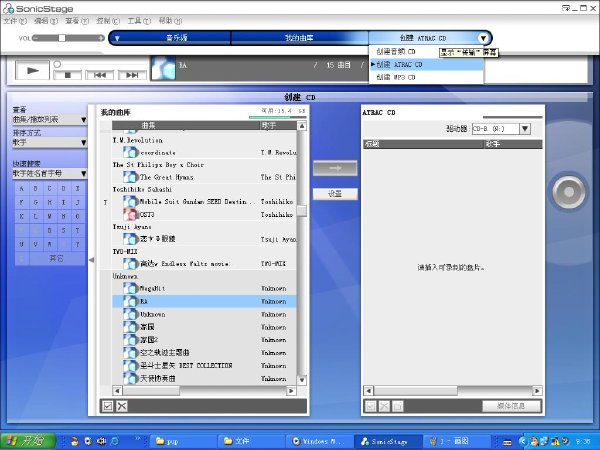Skip to the next track

132,75
